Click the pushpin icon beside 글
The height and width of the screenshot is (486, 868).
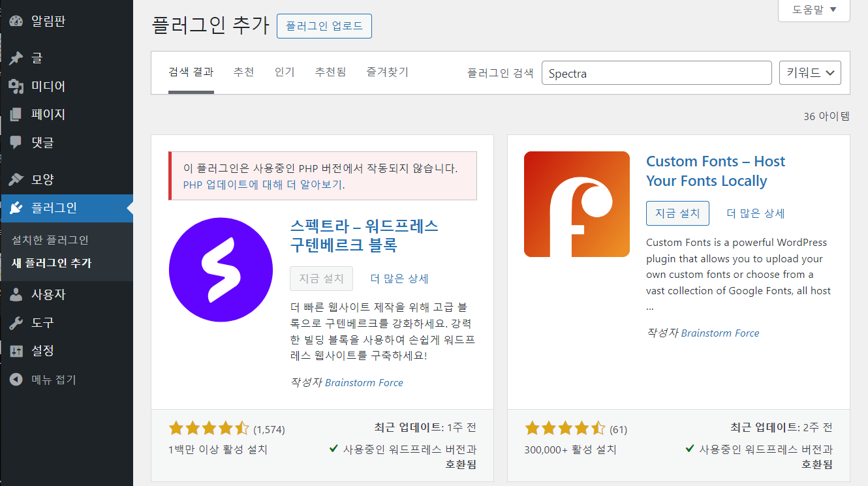(x=16, y=58)
